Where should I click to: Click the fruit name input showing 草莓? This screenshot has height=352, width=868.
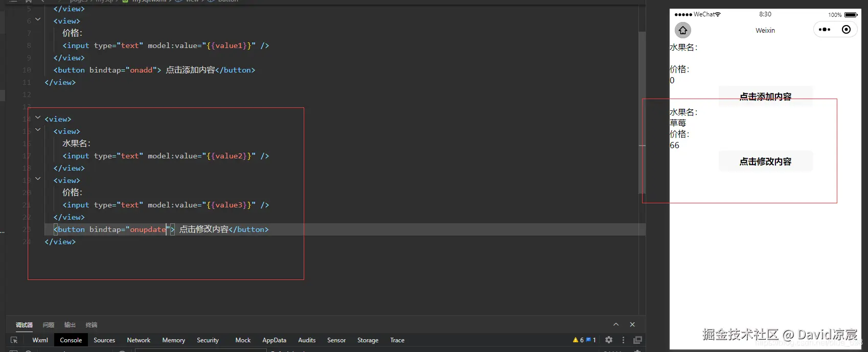[x=765, y=123]
